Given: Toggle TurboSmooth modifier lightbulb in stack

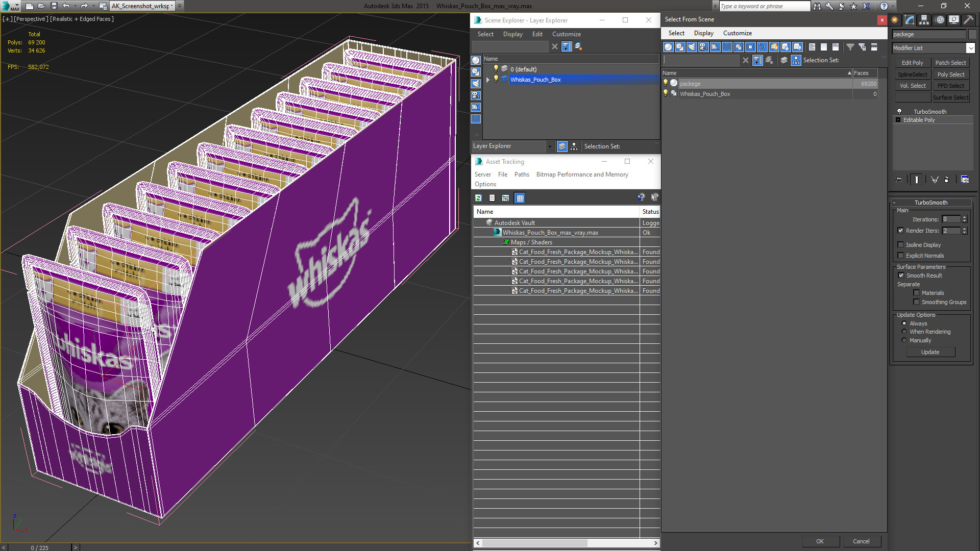Looking at the screenshot, I should coord(899,112).
